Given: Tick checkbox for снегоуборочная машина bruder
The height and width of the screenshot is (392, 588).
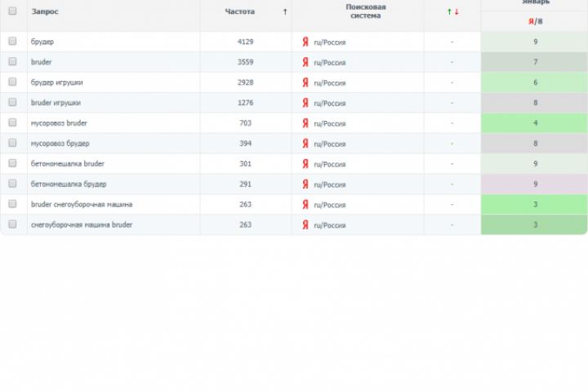Looking at the screenshot, I should 12,225.
